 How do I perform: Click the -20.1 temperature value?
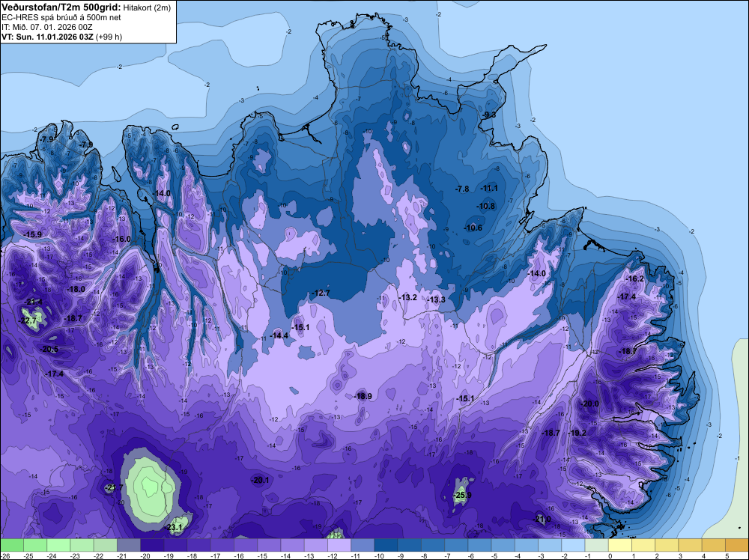261,481
